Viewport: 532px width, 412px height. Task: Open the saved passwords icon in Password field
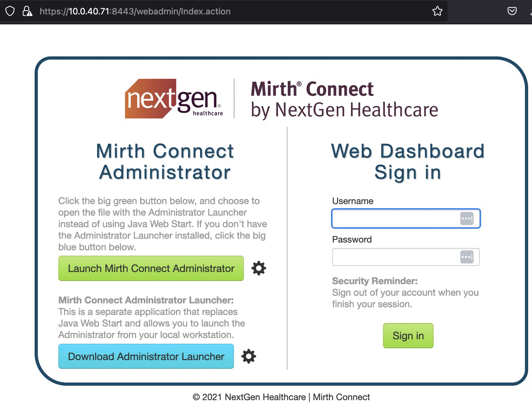click(467, 257)
